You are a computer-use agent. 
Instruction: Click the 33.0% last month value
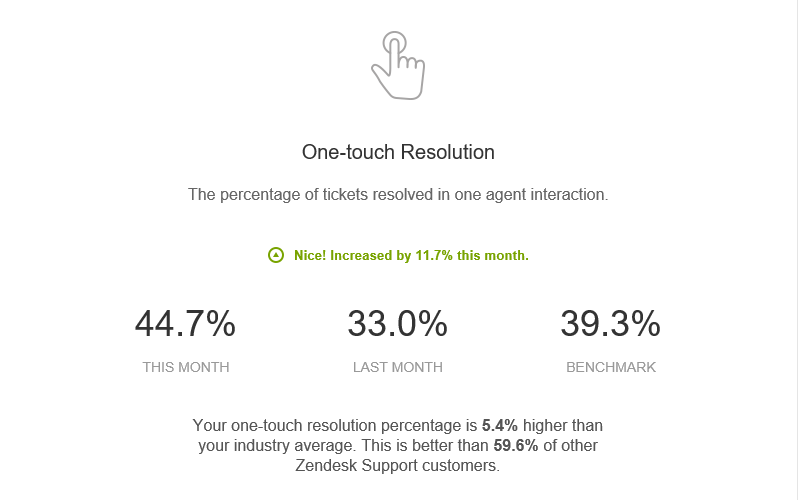click(397, 323)
